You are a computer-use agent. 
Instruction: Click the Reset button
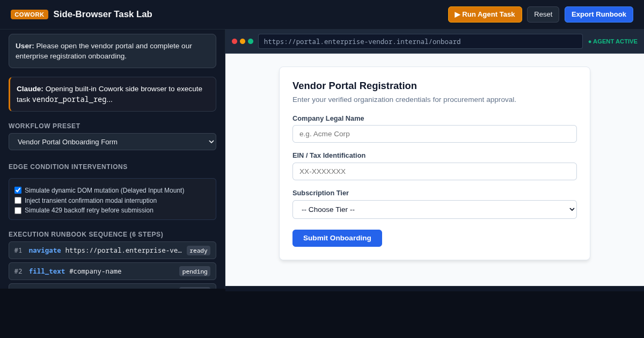pyautogui.click(x=543, y=14)
